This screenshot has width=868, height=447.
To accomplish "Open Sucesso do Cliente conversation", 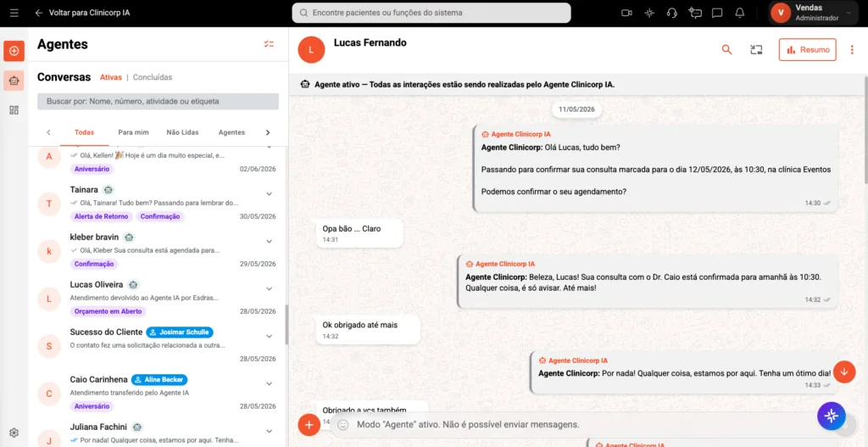I will (x=158, y=347).
